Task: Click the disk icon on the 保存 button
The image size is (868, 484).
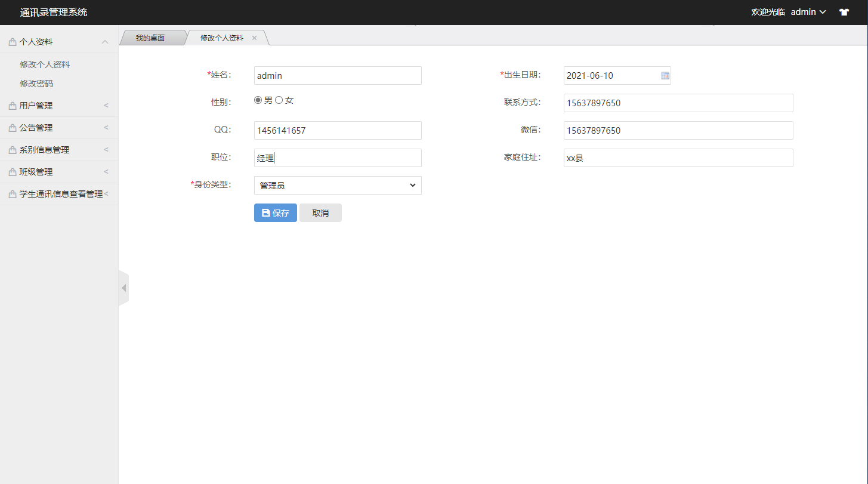Action: [x=265, y=212]
